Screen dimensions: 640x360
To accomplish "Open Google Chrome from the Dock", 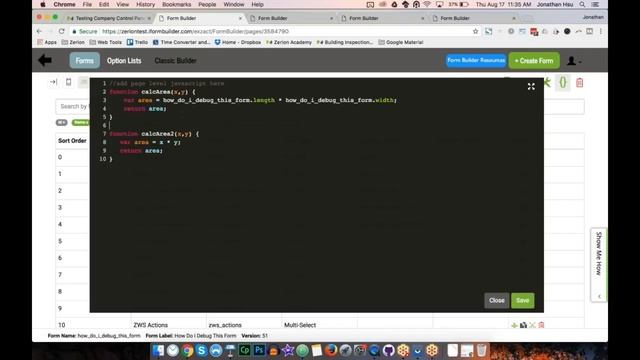I will click(x=187, y=350).
